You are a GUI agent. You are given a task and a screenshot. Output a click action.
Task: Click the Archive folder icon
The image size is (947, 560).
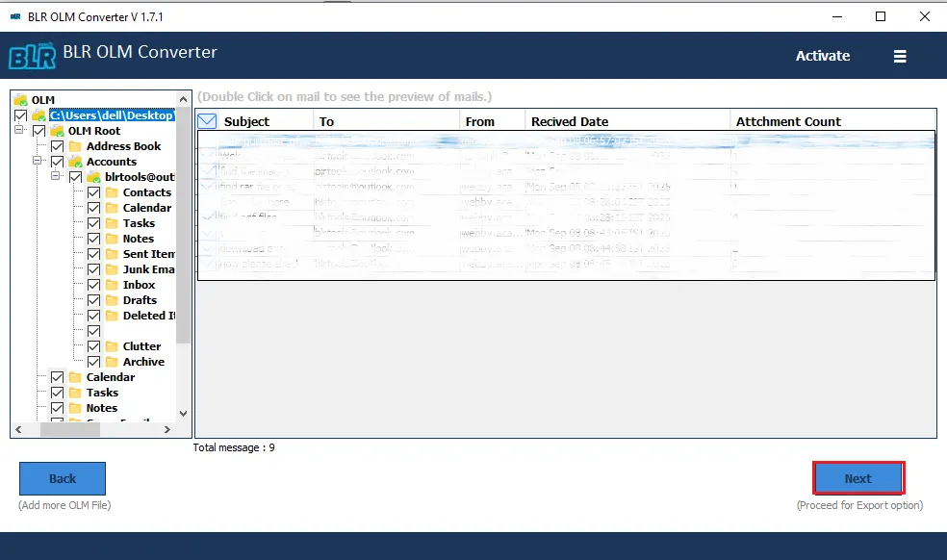[112, 362]
